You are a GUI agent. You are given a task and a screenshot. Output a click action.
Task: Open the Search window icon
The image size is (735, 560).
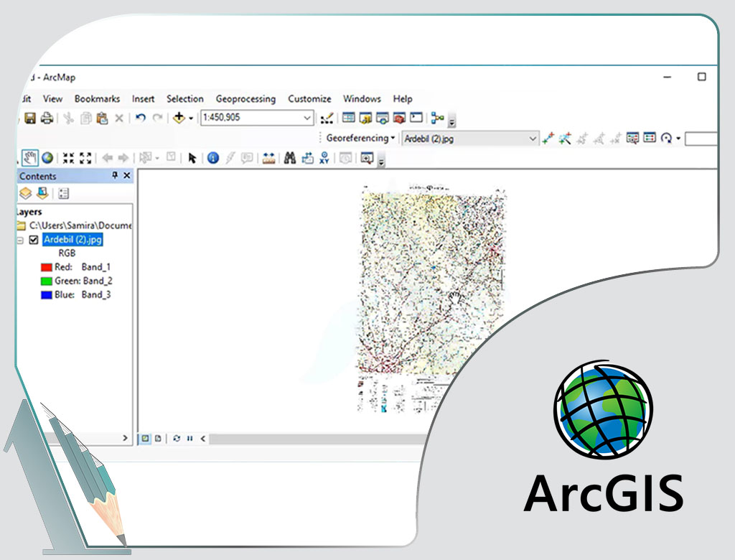(382, 118)
